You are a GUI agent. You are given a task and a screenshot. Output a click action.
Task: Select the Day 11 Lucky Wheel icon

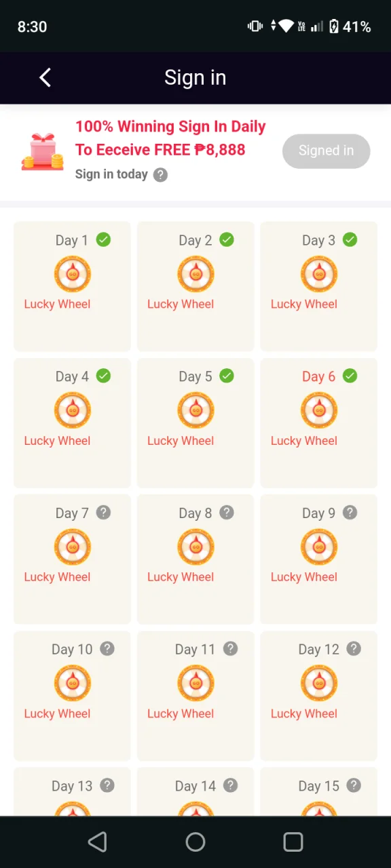click(195, 684)
